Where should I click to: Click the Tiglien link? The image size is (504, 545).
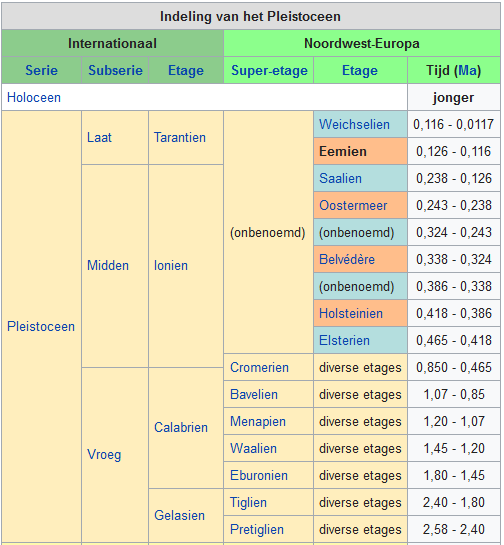[248, 503]
